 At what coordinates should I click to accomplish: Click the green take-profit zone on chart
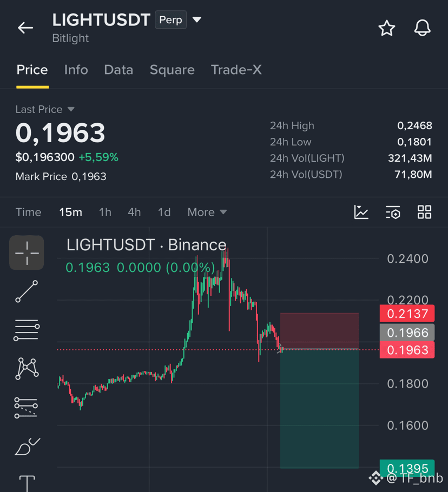click(320, 409)
